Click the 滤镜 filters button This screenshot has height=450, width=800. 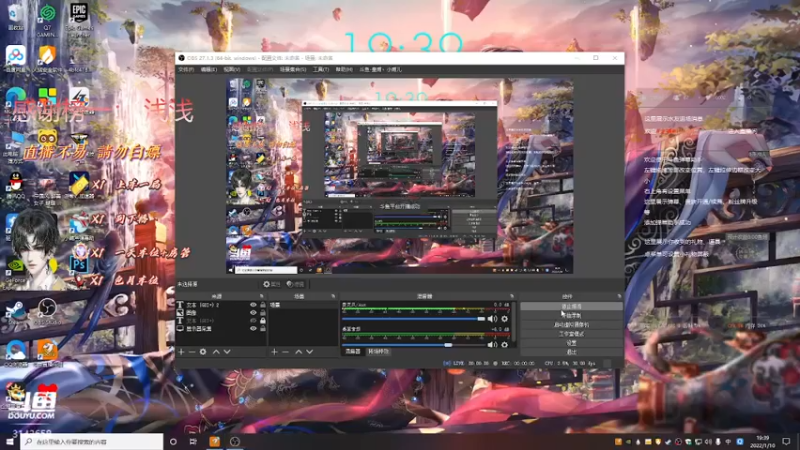(295, 284)
